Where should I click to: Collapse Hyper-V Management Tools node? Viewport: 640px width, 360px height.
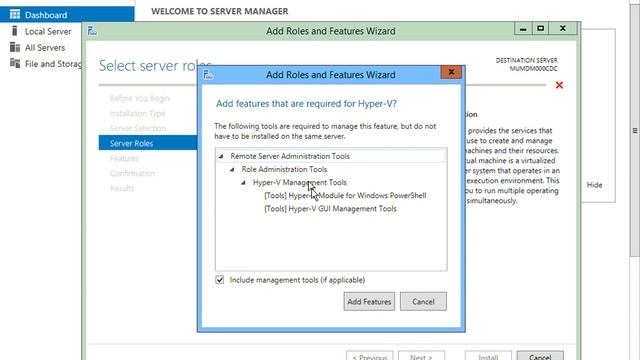coord(243,182)
